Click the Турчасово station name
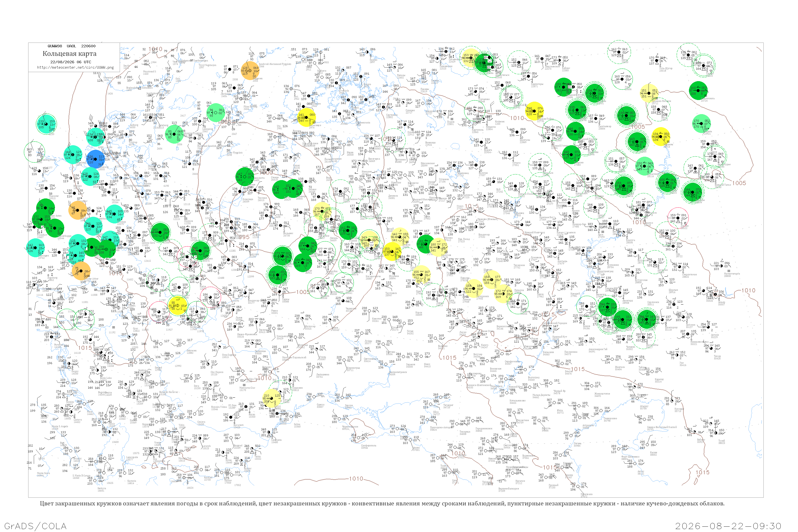 pyautogui.click(x=484, y=99)
